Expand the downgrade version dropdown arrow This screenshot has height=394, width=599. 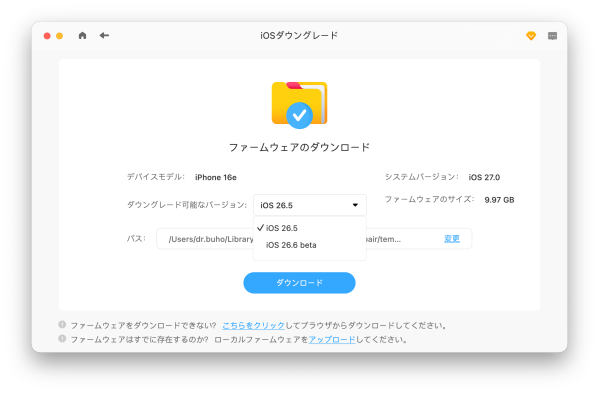(x=355, y=205)
